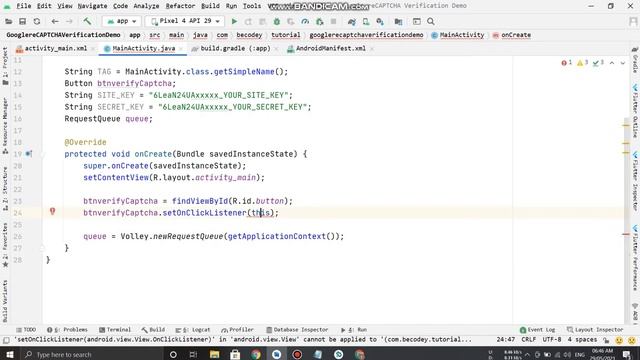This screenshot has width=640, height=360.
Task: Click the stop square icon in toolbar
Action: tap(333, 21)
